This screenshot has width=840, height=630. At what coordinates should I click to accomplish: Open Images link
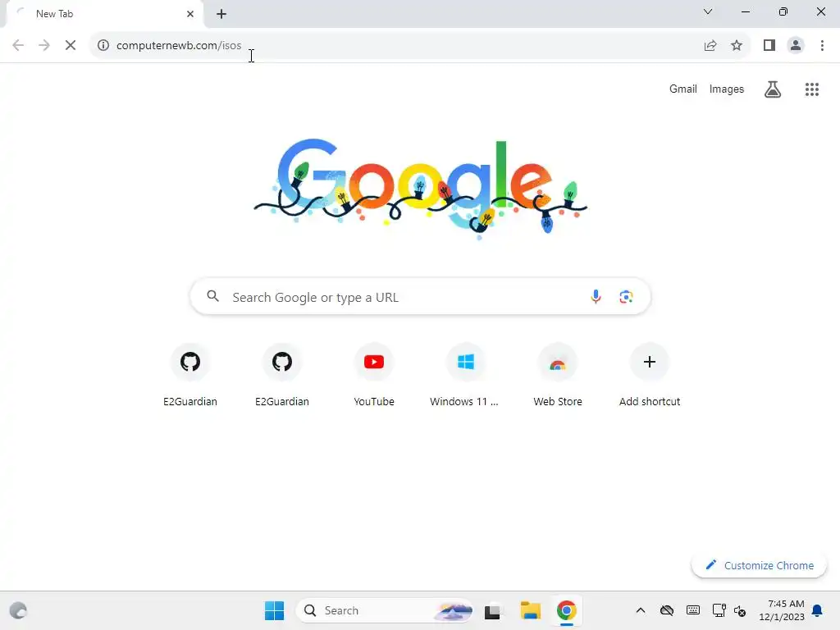point(727,89)
